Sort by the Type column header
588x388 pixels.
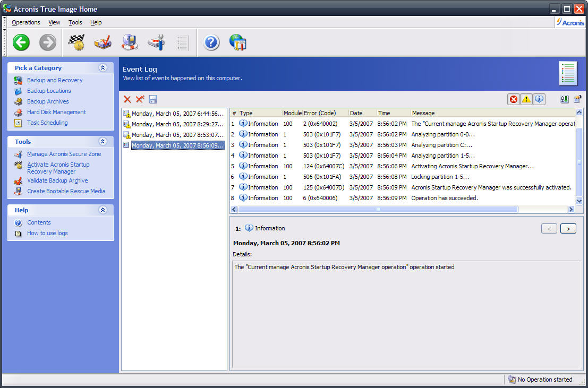point(260,113)
